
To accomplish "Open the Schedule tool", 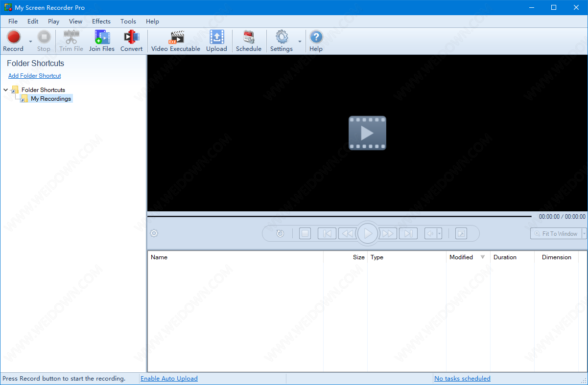I will 249,41.
